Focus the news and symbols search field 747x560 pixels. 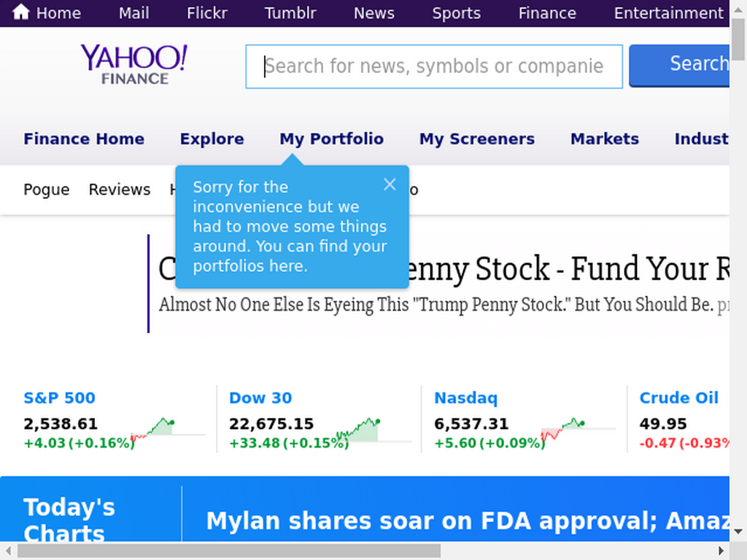coord(434,66)
